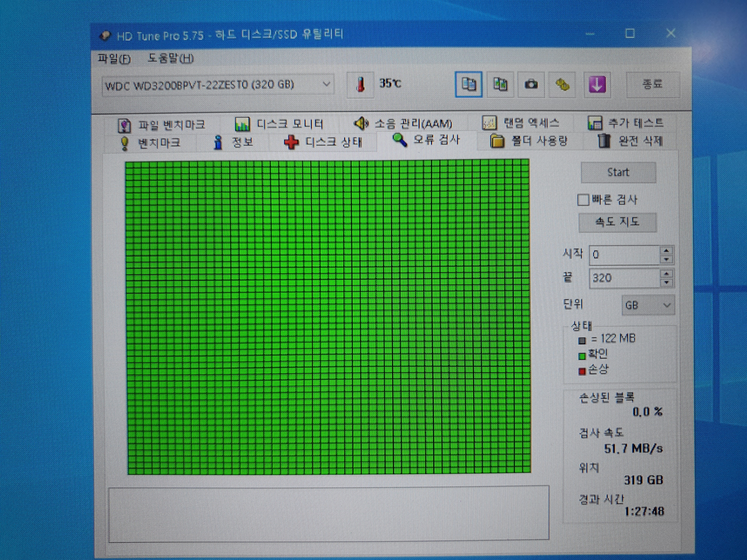The width and height of the screenshot is (747, 560).
Task: Open the 추가 테스트 tab
Action: click(x=626, y=123)
